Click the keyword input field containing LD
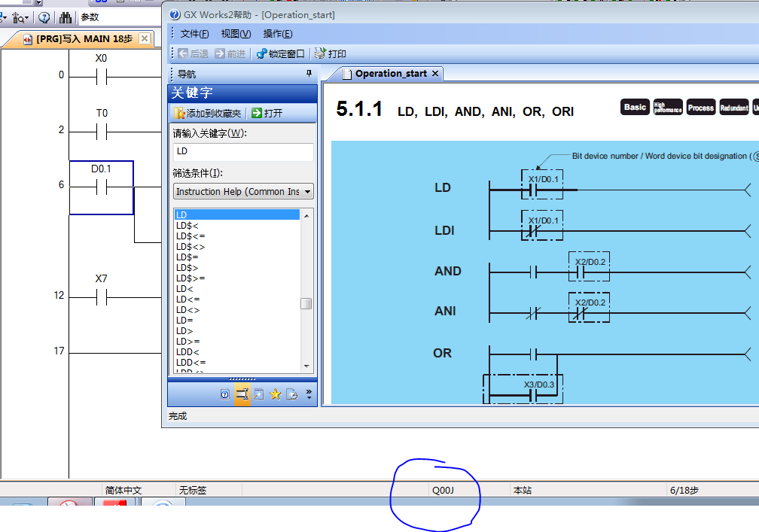Screen dimensions: 759x532 coord(242,151)
